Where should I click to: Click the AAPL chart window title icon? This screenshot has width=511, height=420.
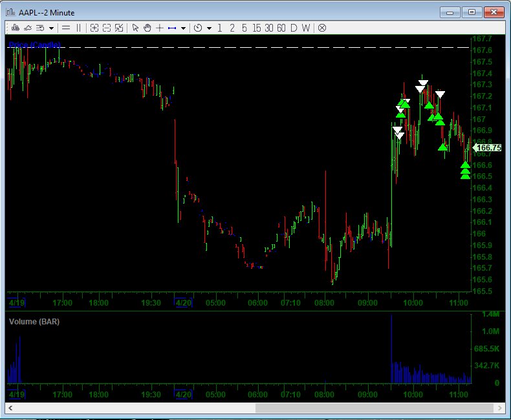click(x=10, y=12)
